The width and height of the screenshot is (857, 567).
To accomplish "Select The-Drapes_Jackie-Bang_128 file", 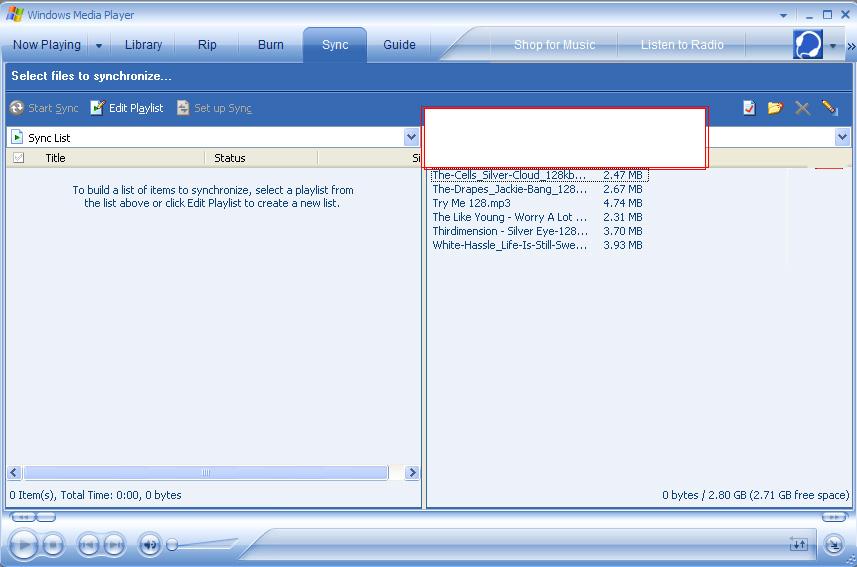I will click(x=538, y=189).
